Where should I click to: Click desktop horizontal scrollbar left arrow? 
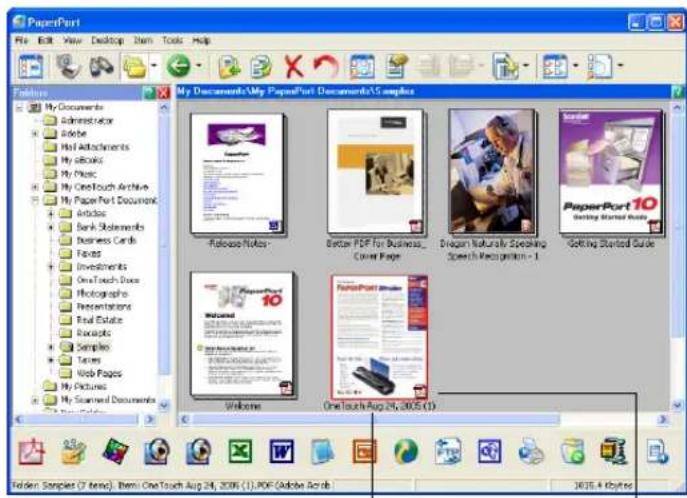[x=185, y=420]
